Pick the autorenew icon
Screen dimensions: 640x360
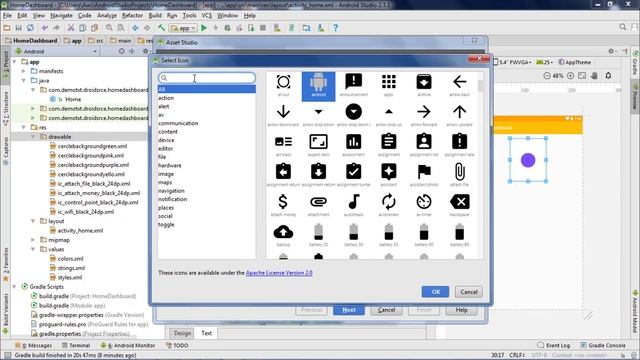tap(389, 205)
